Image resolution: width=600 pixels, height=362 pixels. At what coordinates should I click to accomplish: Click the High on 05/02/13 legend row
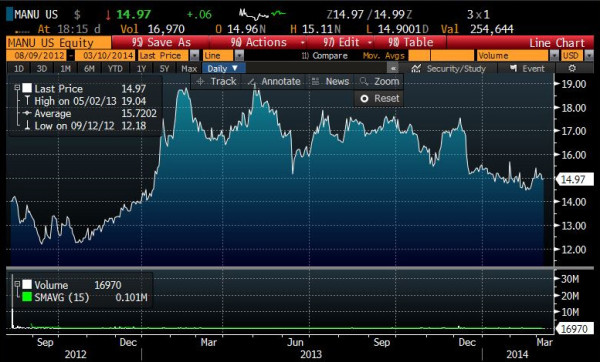(x=85, y=101)
